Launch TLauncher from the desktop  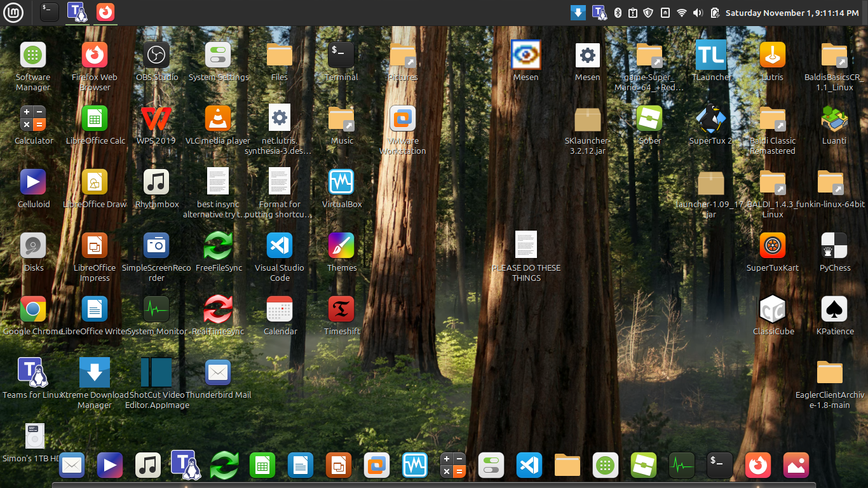pyautogui.click(x=711, y=55)
